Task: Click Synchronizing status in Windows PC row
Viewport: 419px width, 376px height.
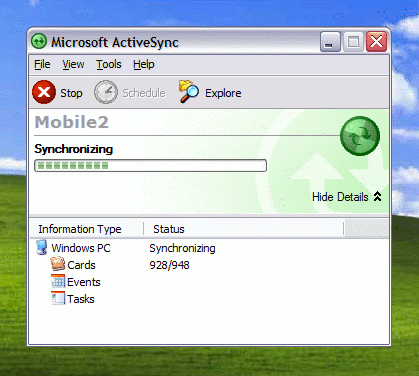Action: [182, 248]
